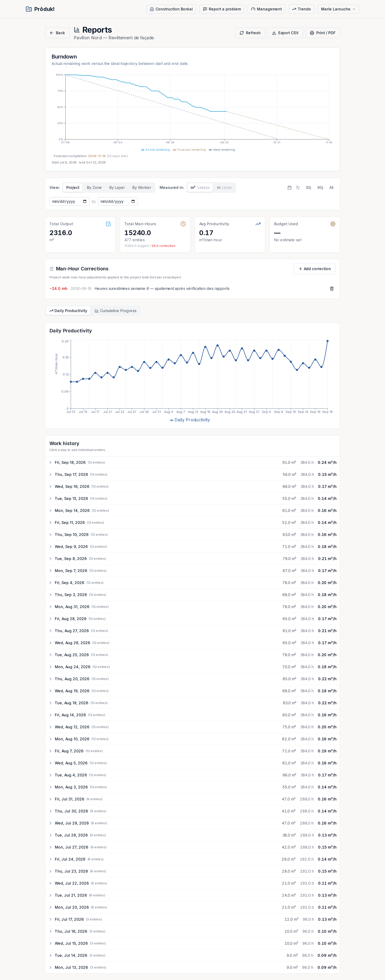Click the Export CSV button
The height and width of the screenshot is (980, 385).
285,33
